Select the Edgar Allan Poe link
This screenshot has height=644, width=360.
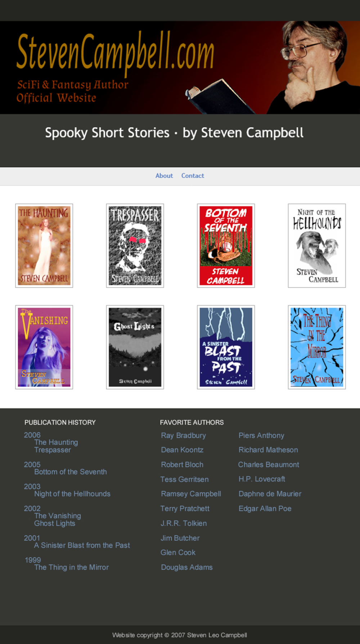click(265, 509)
